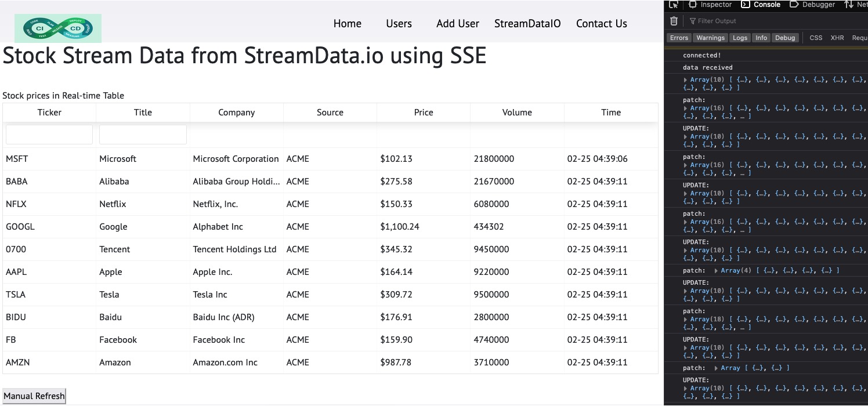Image resolution: width=868 pixels, height=406 pixels.
Task: Select the TSLA ticker cell
Action: click(x=49, y=295)
